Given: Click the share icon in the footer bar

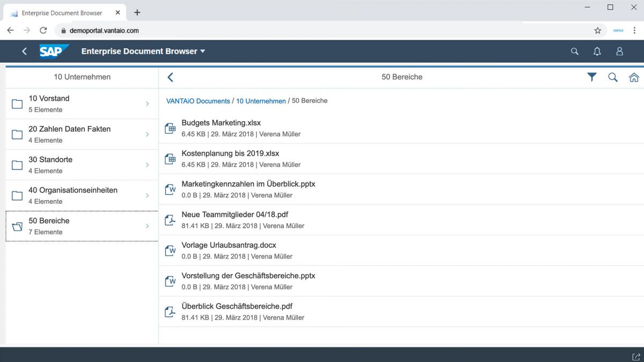Looking at the screenshot, I should tap(636, 357).
